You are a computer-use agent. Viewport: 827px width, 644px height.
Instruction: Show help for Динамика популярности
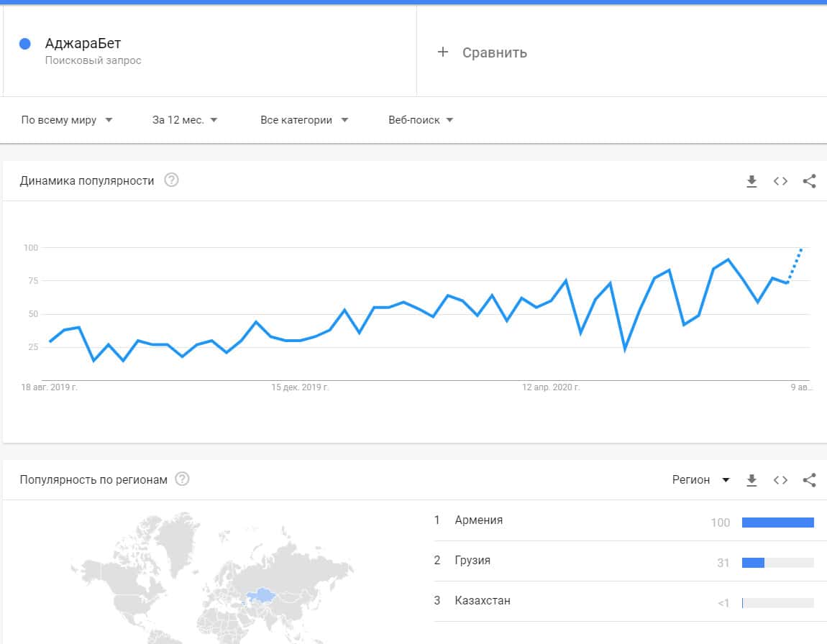[x=171, y=180]
